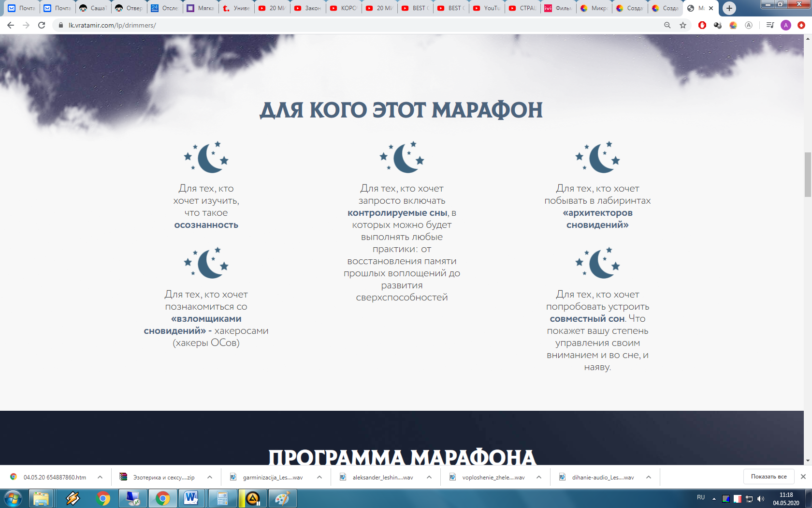Expand options for the Эзотерика zip download
Screen dimensions: 812x508
[x=210, y=477]
